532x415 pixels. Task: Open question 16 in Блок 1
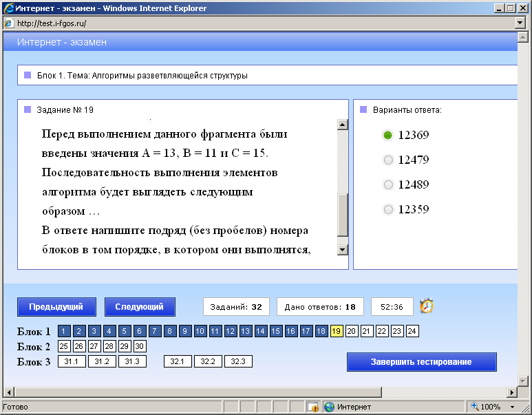pos(290,331)
